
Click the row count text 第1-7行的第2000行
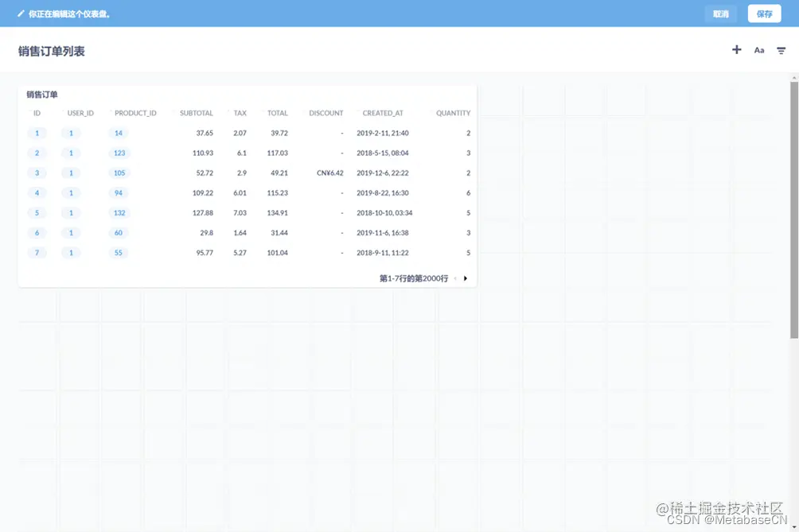pos(414,278)
